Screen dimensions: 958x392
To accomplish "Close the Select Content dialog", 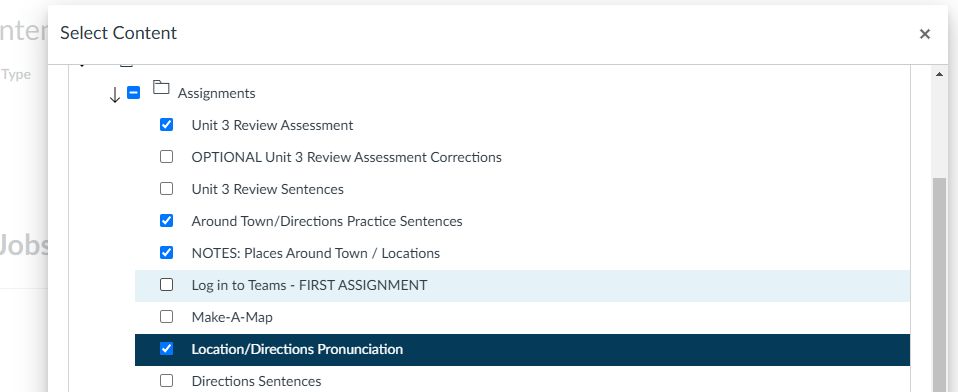I will point(924,34).
